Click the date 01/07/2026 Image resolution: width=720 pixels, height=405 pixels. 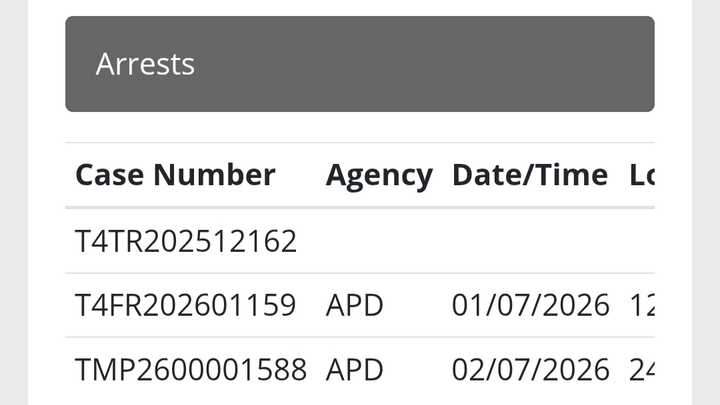coord(530,305)
